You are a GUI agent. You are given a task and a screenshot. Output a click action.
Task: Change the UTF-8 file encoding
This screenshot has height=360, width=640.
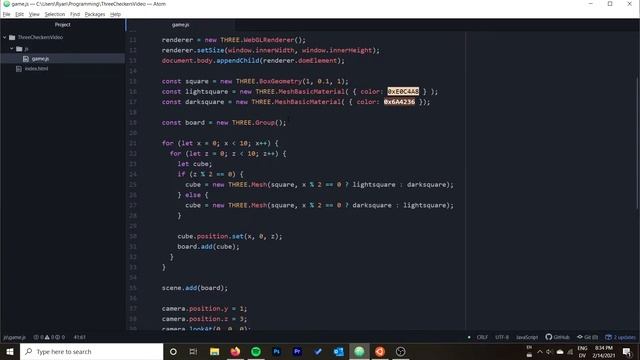pos(502,337)
